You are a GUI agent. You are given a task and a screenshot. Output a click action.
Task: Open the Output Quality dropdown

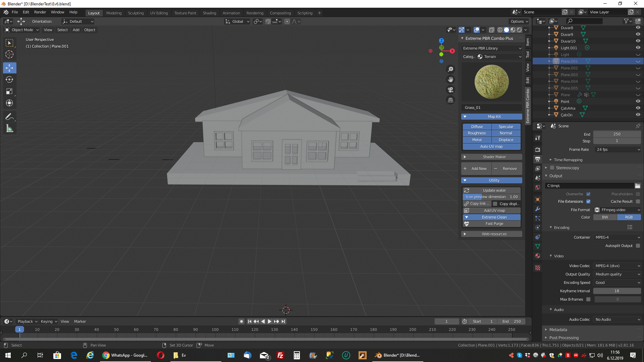click(x=617, y=274)
